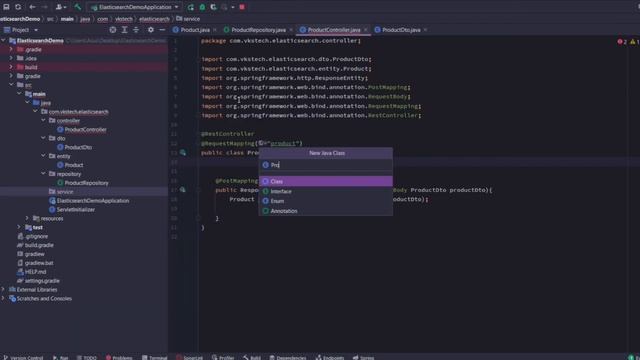Screen dimensions: 640x360
Task: Click the errors indicator in editor corner
Action: [622, 42]
